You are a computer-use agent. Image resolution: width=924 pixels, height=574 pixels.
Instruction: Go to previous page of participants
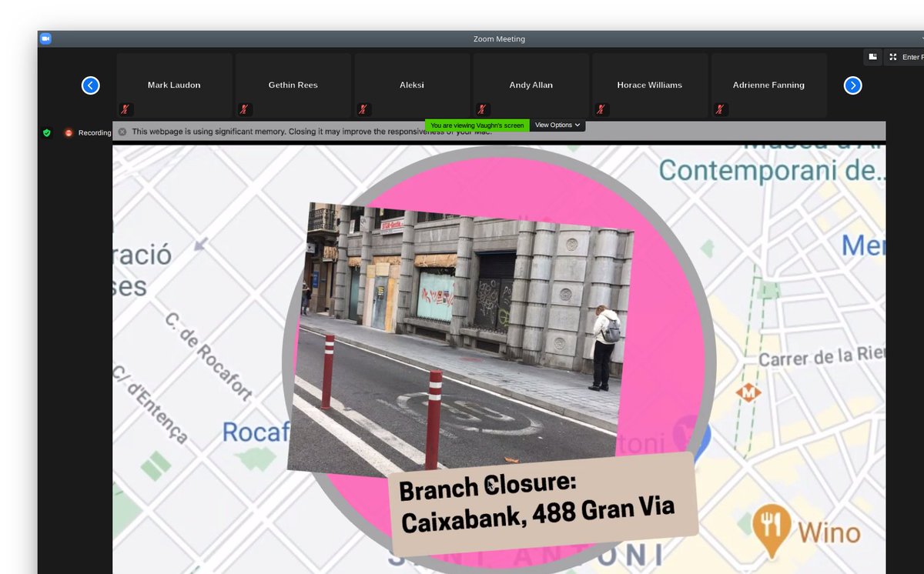pos(91,85)
